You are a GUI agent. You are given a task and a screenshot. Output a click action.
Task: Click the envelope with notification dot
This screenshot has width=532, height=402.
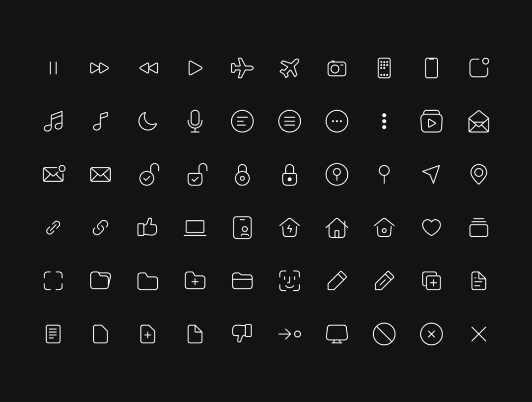coord(54,174)
